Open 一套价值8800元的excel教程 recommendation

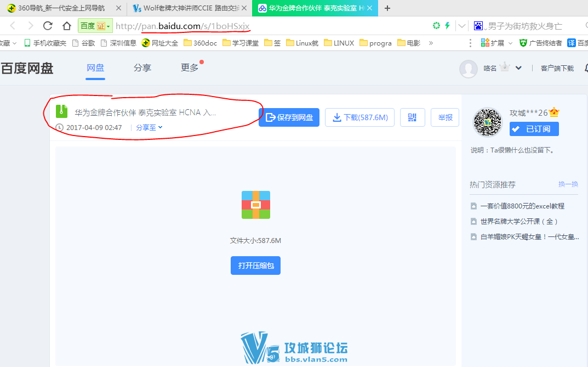click(x=522, y=206)
